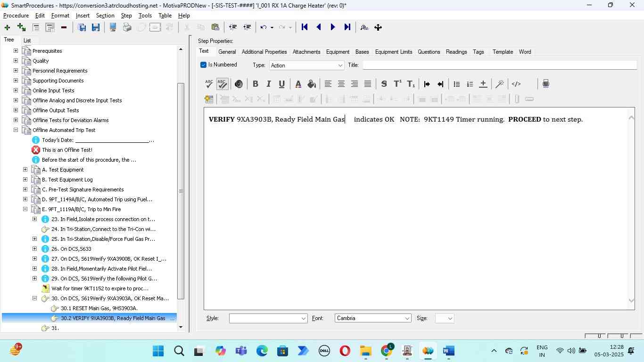644x362 pixels.
Task: Toggle underline formatting
Action: [x=282, y=84]
